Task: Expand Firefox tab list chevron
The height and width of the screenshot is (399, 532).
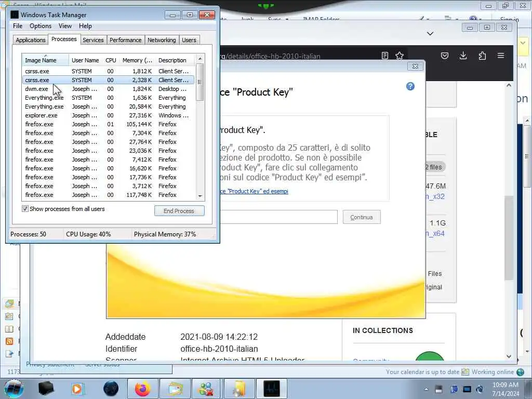Action: [x=430, y=33]
